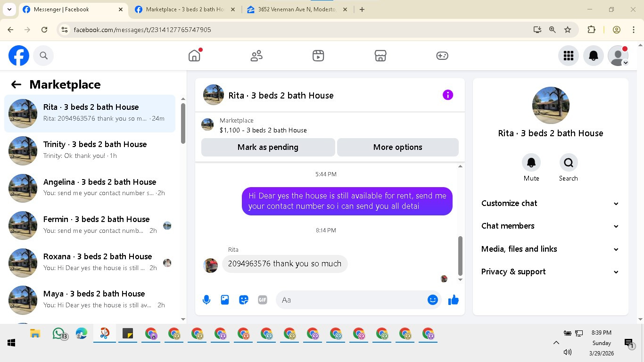644x362 pixels.
Task: Go back in browser history
Action: (11, 30)
